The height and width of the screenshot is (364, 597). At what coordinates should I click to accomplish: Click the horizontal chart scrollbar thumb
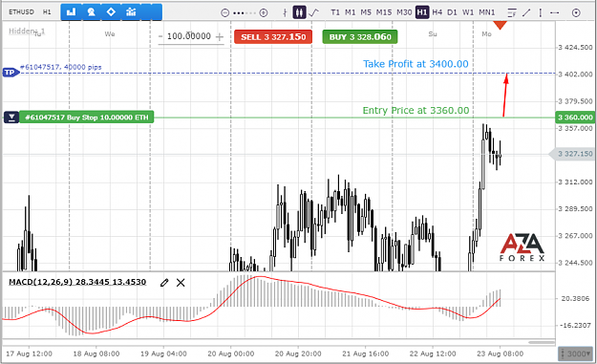tap(541, 342)
